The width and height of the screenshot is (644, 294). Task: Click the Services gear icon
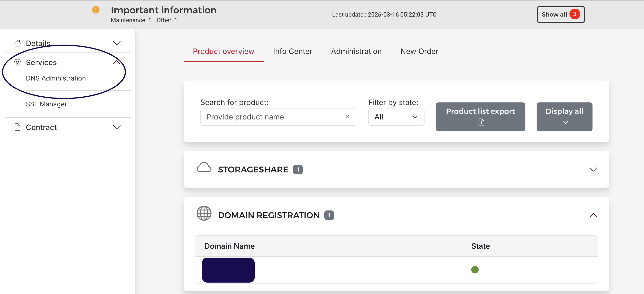(x=17, y=63)
